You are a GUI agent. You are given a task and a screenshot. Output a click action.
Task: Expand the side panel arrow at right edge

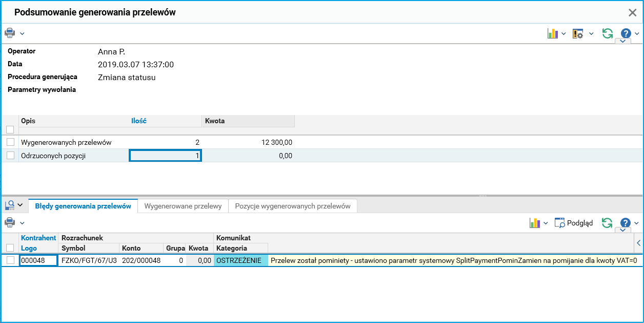(638, 242)
